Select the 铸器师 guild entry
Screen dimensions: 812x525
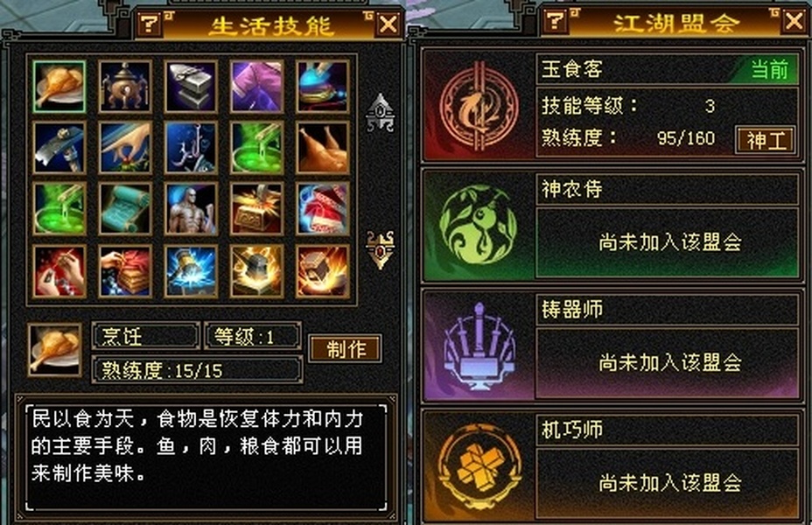[612, 346]
